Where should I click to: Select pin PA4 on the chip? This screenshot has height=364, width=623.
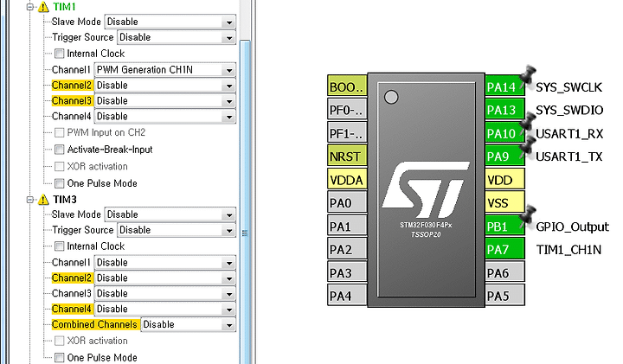[347, 296]
